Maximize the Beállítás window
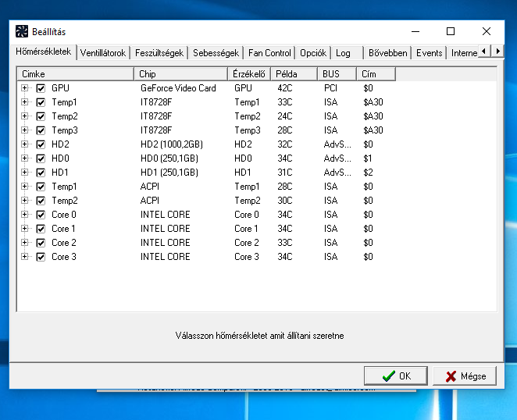Viewport: 517px width, 420px height. 451,31
